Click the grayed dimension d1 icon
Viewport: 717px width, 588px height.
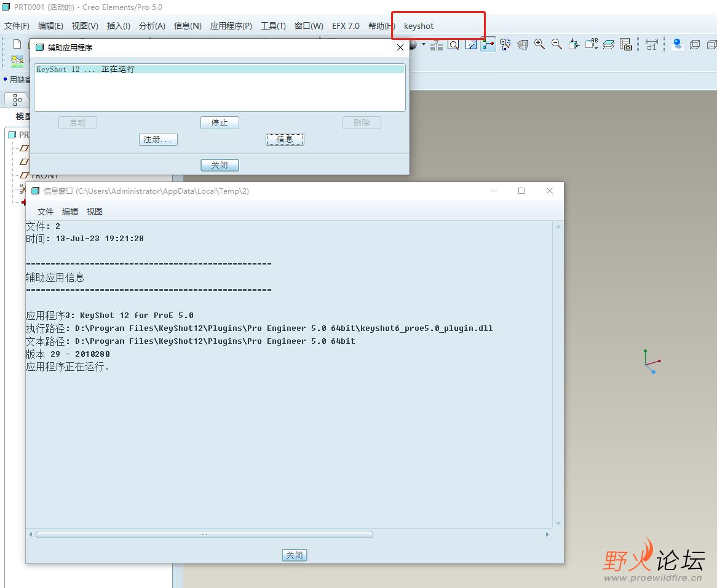click(x=652, y=44)
